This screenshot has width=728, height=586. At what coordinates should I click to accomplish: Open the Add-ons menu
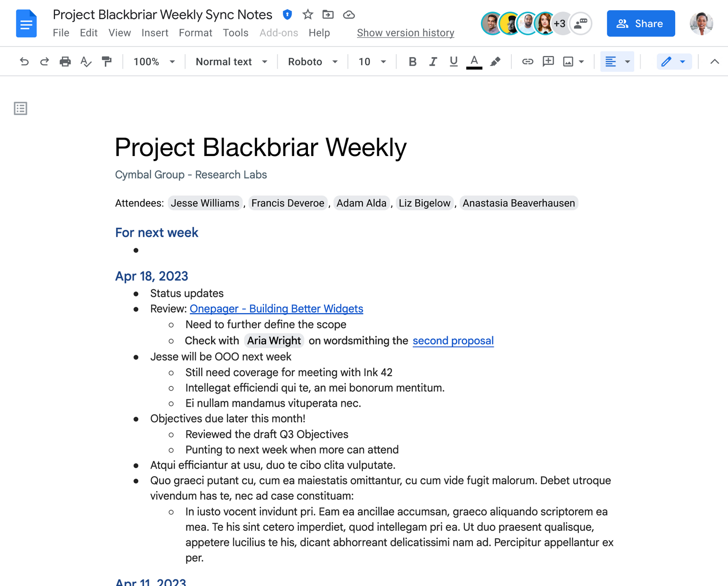point(278,33)
